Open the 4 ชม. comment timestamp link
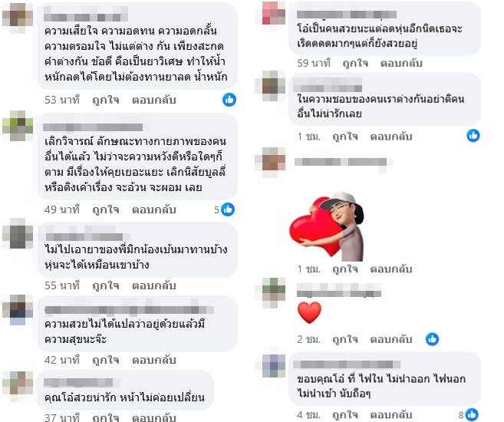 click(308, 414)
